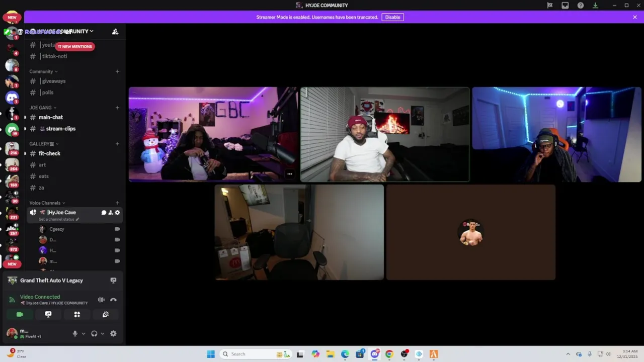Add a channel to GALLERY category
The image size is (644, 362).
coord(117,144)
